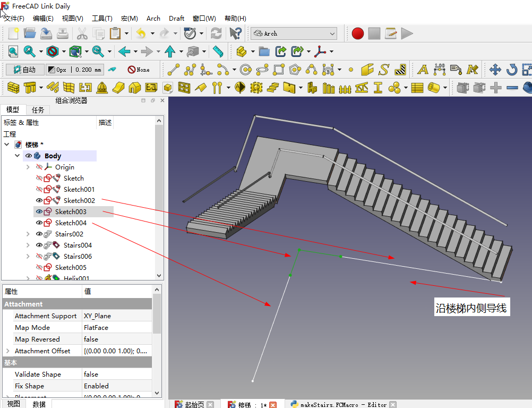Click the Arch wall tool icon

click(x=13, y=88)
